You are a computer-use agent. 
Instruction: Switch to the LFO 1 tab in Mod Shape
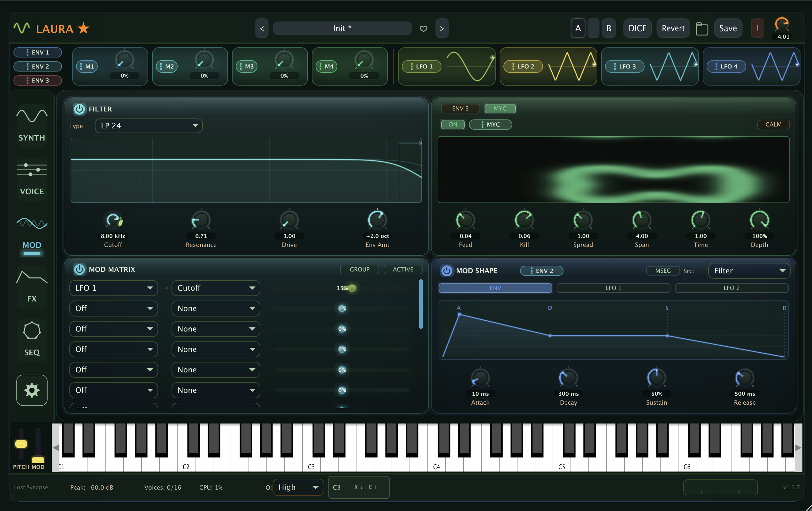point(613,288)
